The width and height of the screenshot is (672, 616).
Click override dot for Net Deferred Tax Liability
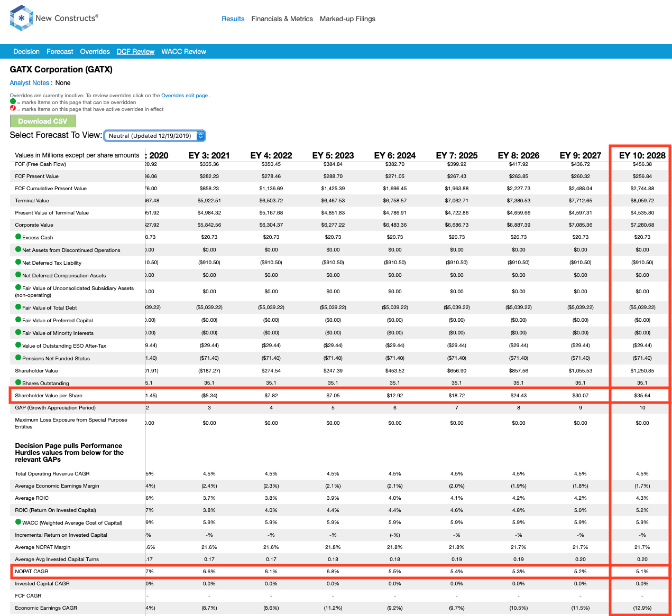pyautogui.click(x=18, y=262)
